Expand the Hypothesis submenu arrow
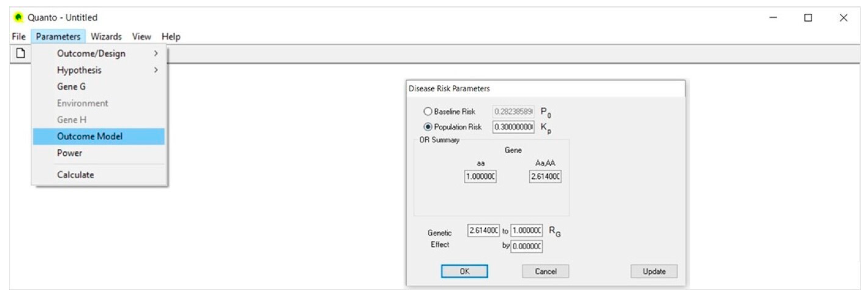Image resolution: width=868 pixels, height=307 pixels. 156,70
